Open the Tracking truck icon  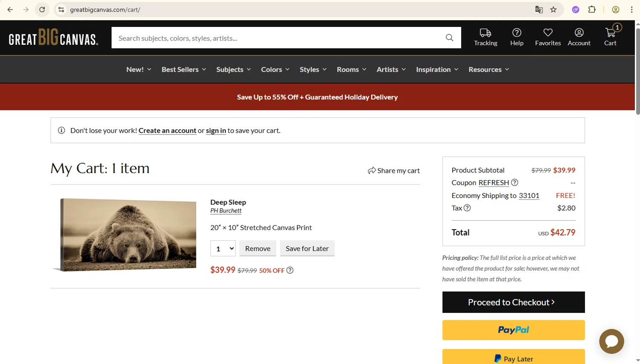[485, 33]
